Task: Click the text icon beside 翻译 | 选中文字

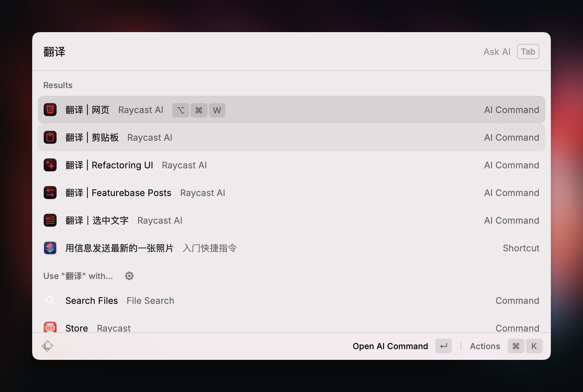Action: click(50, 220)
